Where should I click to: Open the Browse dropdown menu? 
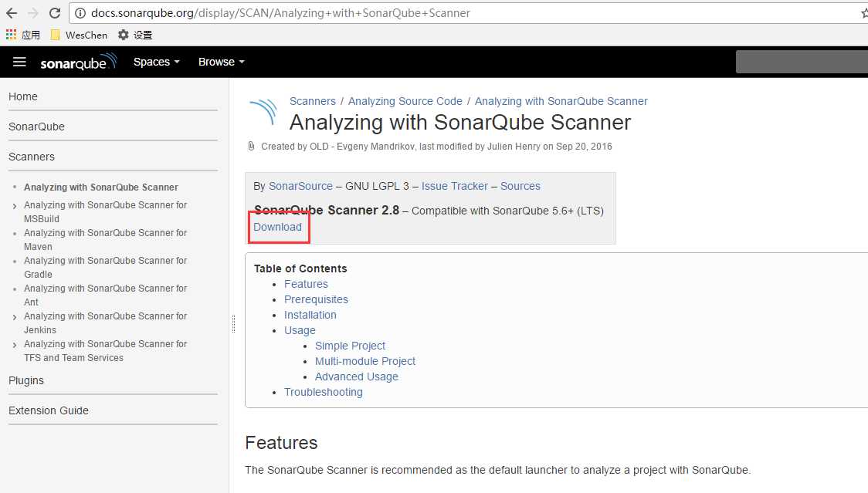222,62
